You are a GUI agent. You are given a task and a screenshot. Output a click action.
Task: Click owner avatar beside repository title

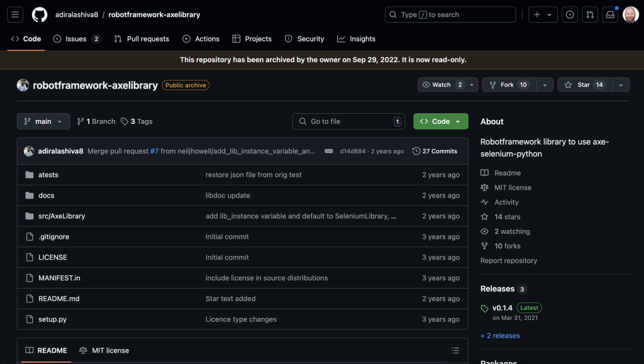tap(23, 85)
